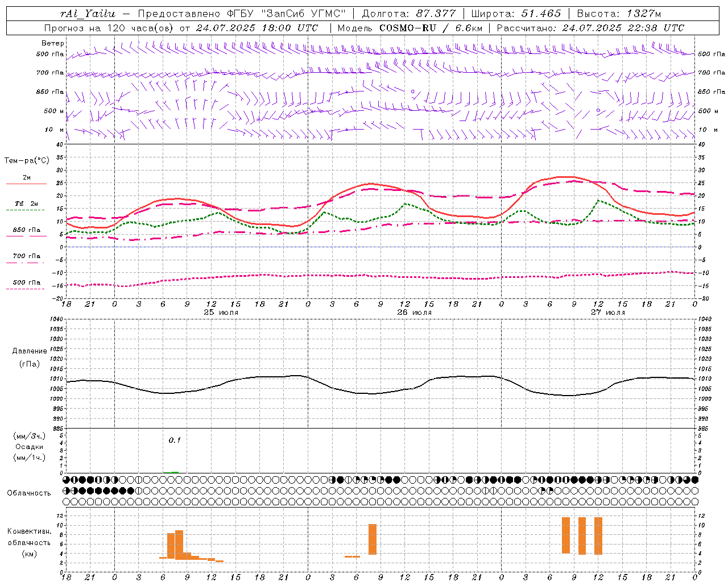Click the Долгота: 87.377 value
This screenshot has height=582, width=728.
408,14
